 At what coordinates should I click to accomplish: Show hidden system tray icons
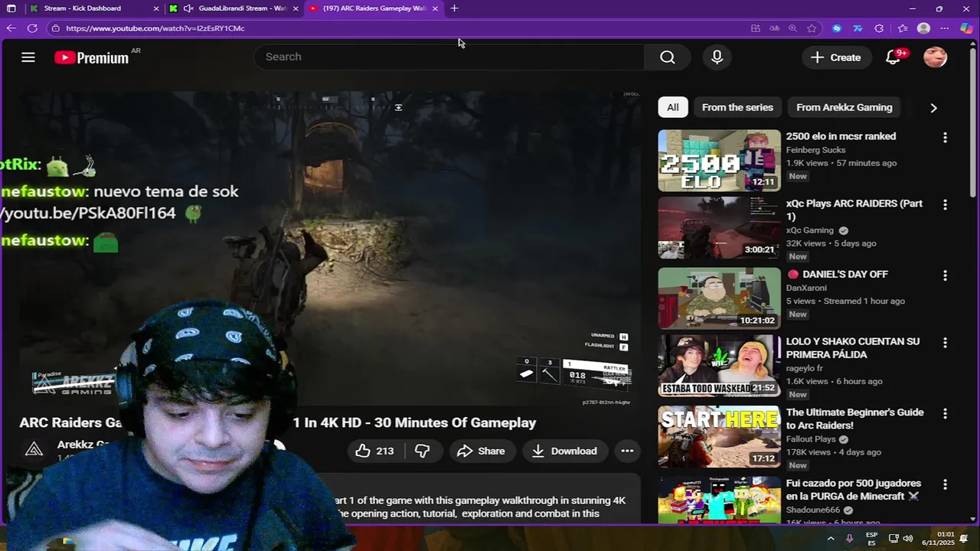point(831,539)
